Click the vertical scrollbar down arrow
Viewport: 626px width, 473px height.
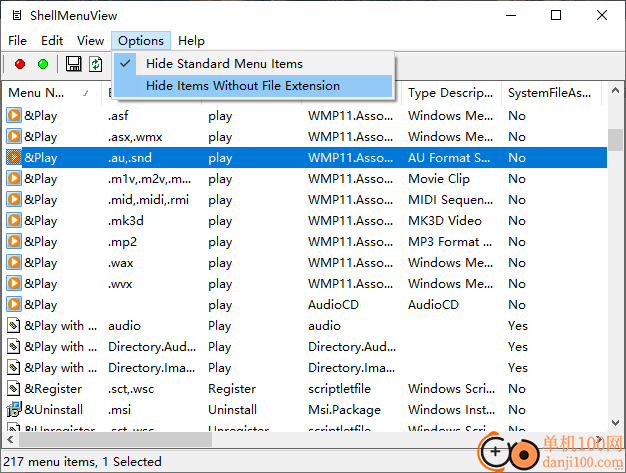click(x=615, y=423)
